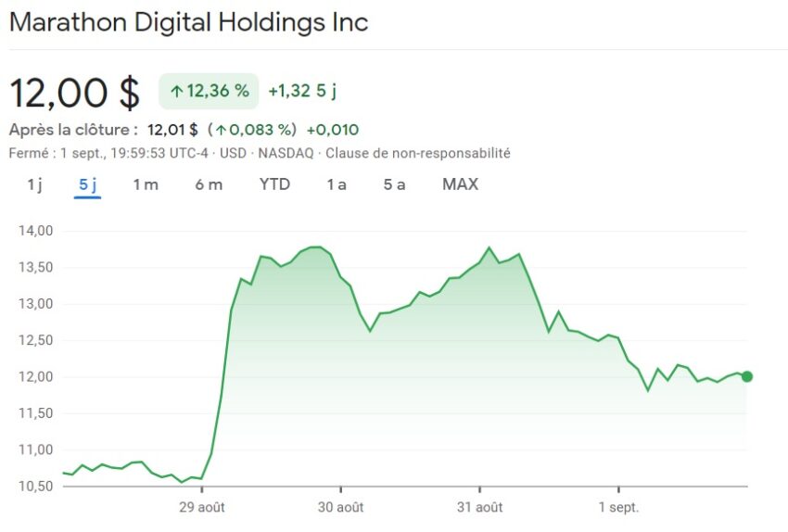Select the MAX time range
Viewport: 788px width, 532px height.
pos(461,184)
